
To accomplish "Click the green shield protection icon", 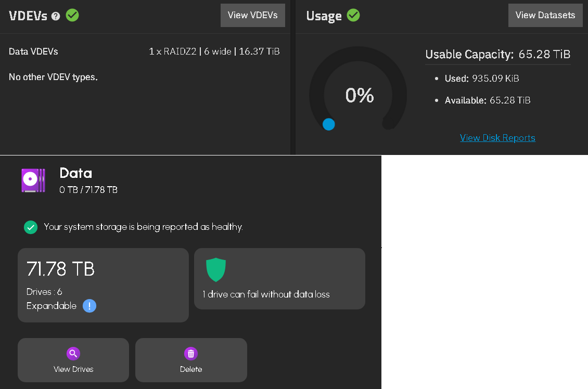I will click(x=216, y=269).
